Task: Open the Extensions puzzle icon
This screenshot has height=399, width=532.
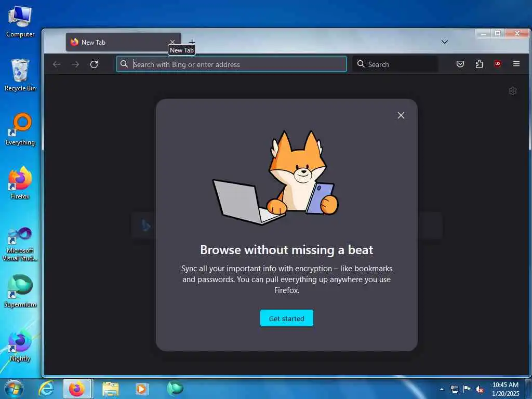Action: tap(479, 64)
